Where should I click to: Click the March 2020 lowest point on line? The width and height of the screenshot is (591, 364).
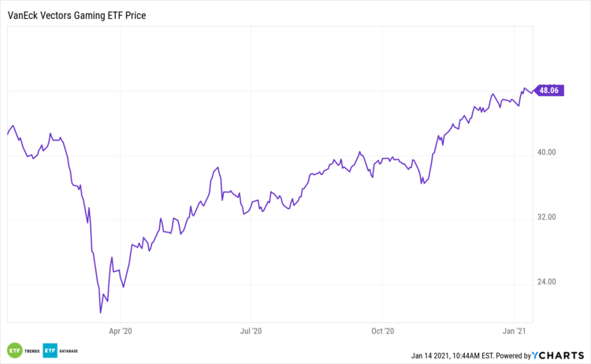[100, 313]
